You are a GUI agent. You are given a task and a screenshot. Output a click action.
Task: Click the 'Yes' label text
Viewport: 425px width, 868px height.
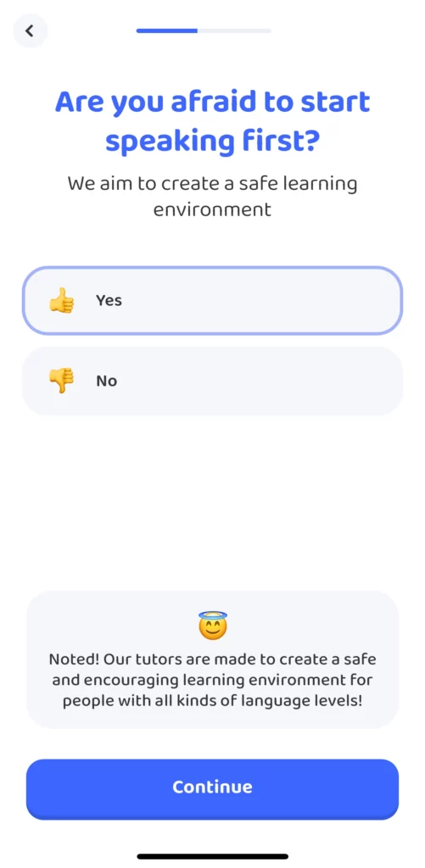click(x=109, y=301)
